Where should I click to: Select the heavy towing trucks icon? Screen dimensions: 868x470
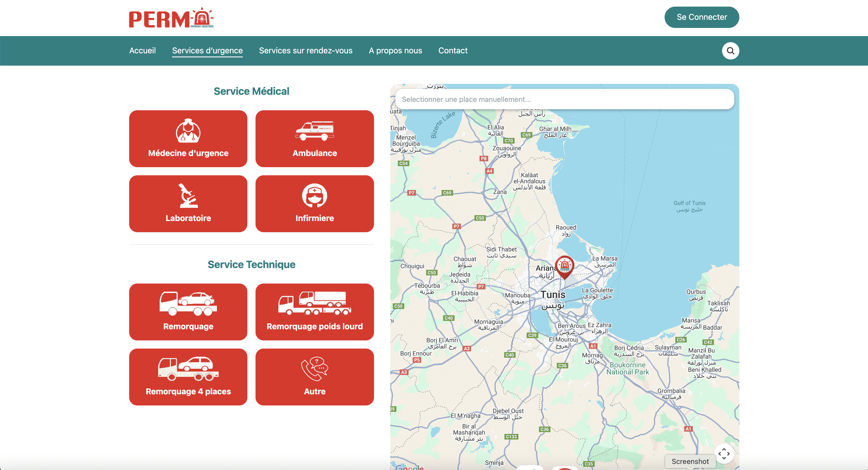tap(315, 303)
